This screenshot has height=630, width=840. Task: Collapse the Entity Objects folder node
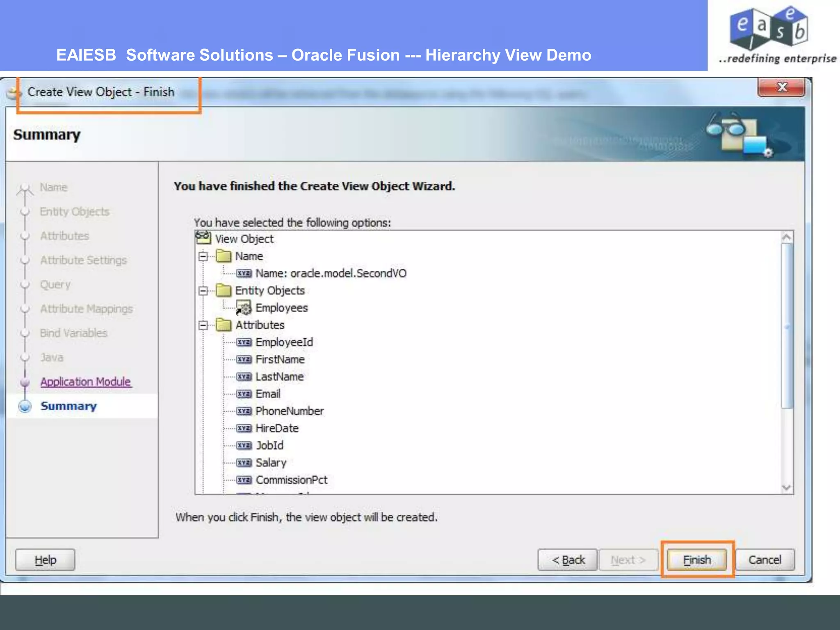point(203,291)
